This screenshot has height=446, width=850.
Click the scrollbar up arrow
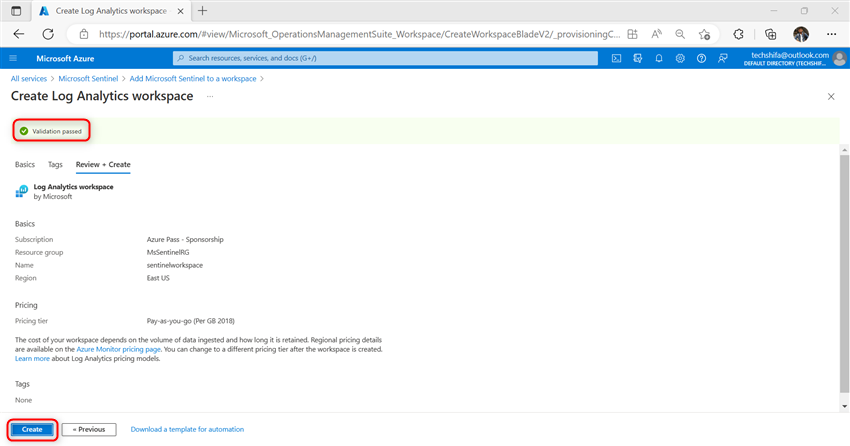(844, 149)
